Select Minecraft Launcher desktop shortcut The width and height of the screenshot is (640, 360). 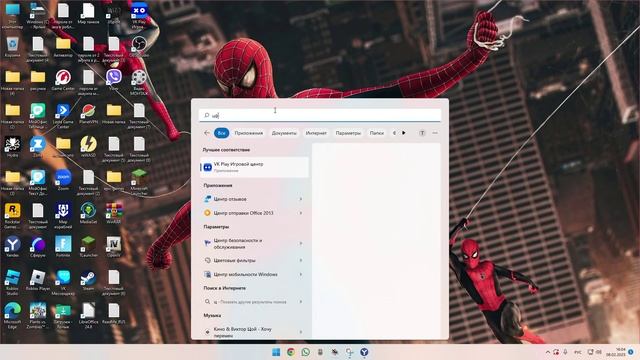[x=139, y=182]
